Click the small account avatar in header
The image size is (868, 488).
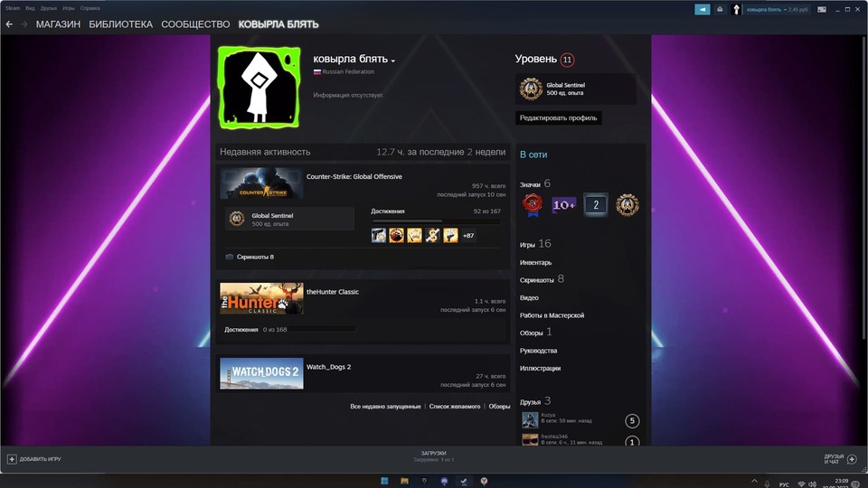coord(736,9)
